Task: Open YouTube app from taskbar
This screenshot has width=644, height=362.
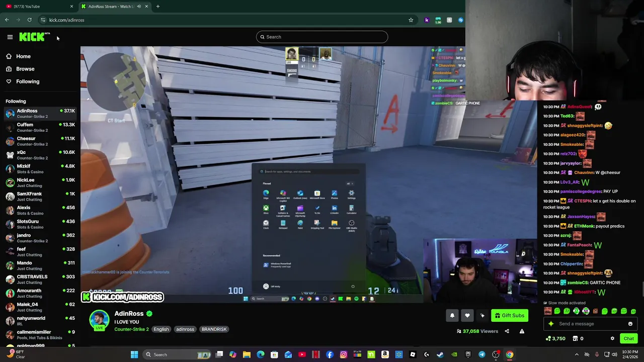Action: pyautogui.click(x=302, y=354)
